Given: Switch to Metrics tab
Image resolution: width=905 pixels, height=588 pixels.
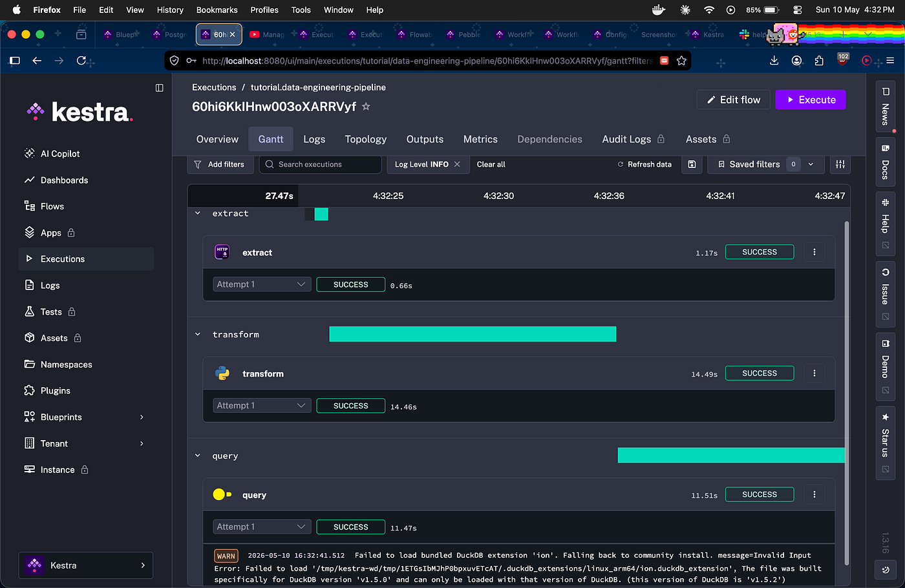Looking at the screenshot, I should click(480, 140).
